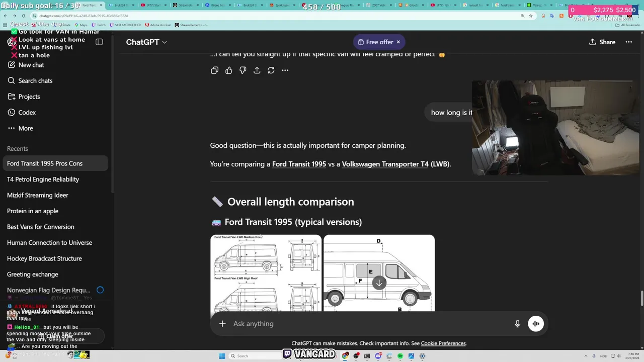Open Twitch bookmark

[x=98, y=25]
